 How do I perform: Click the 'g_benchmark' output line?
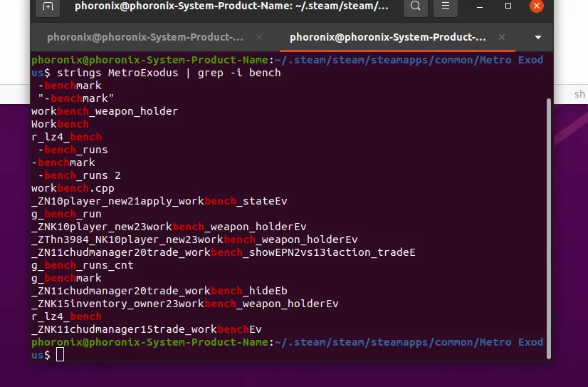66,278
